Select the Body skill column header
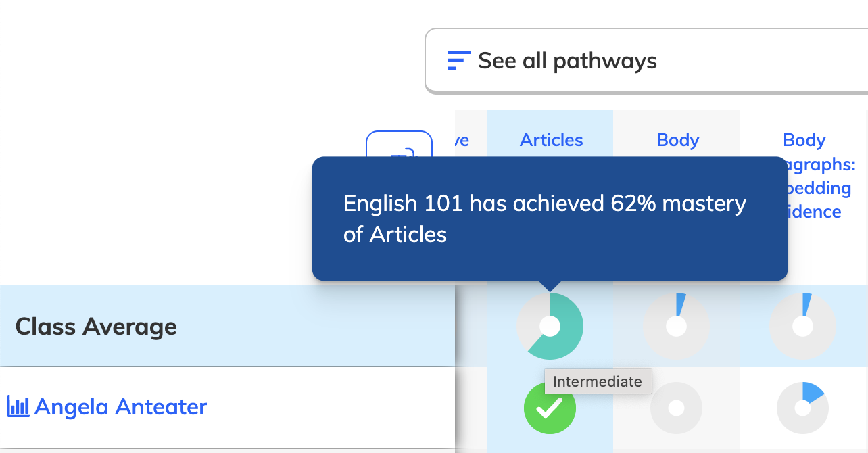The image size is (868, 453). (677, 140)
